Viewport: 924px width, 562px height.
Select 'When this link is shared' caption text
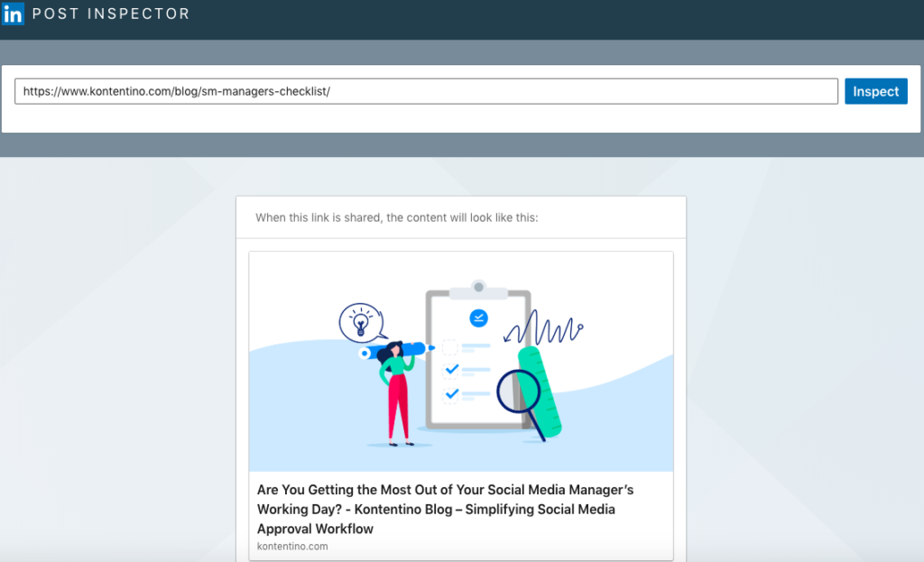[x=397, y=217]
